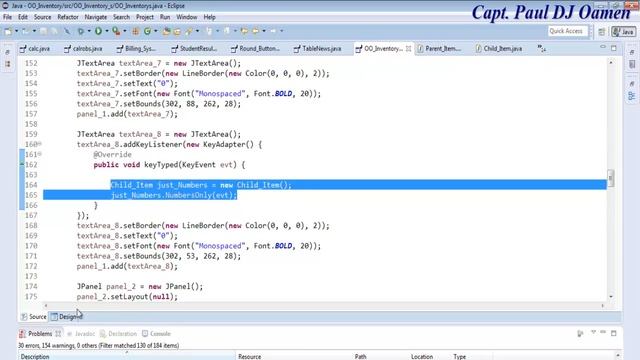
Task: Collapse the fold marker at line 161
Action: [40, 154]
